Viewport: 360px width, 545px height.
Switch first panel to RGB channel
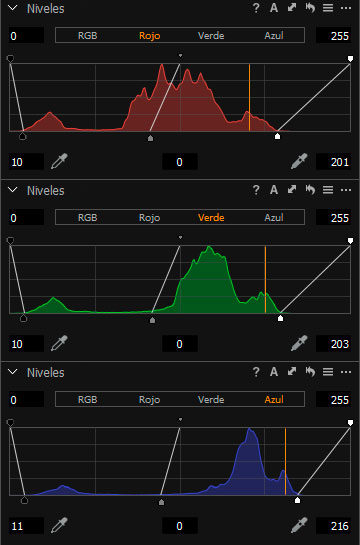(88, 35)
